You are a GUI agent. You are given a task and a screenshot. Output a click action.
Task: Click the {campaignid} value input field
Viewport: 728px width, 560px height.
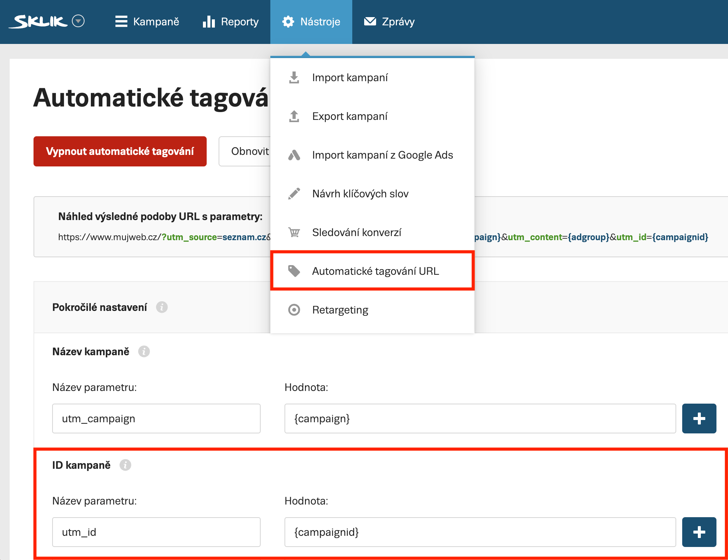[x=480, y=532]
